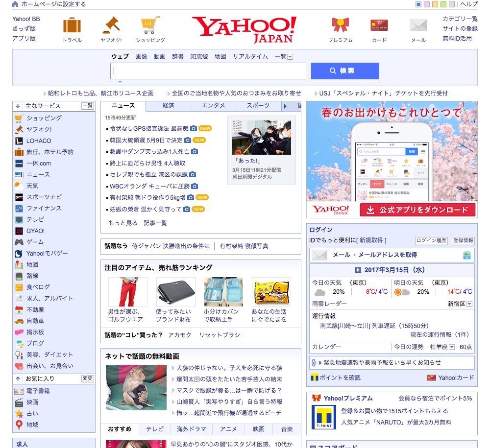Switch to the 海外ドラマ video tab
This screenshot has width=490, height=448.
pyautogui.click(x=191, y=429)
